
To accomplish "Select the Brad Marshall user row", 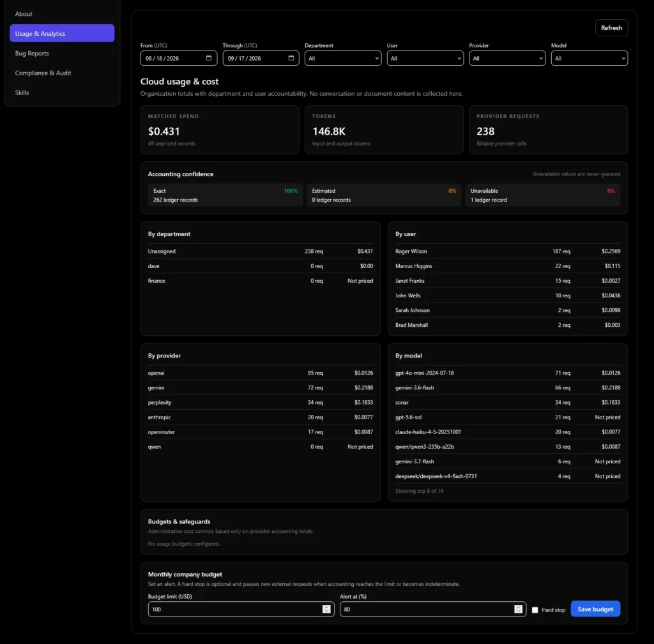I will click(508, 325).
